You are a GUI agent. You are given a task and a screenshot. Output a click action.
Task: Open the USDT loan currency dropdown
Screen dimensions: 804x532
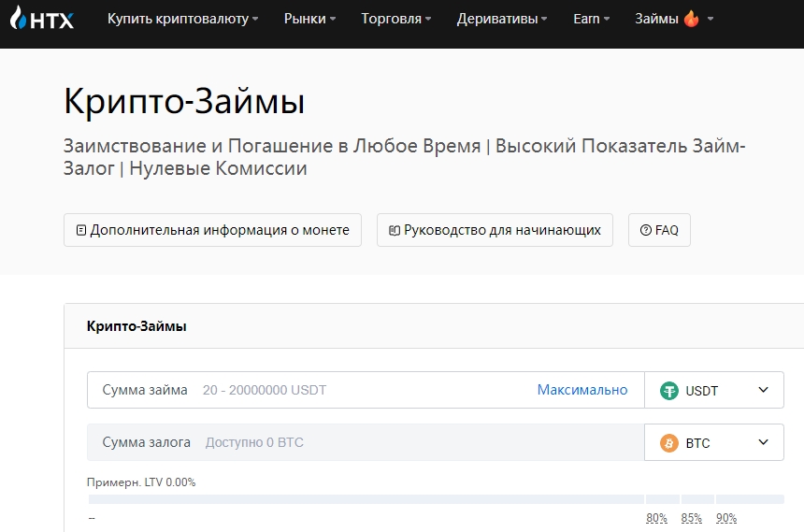pyautogui.click(x=713, y=390)
